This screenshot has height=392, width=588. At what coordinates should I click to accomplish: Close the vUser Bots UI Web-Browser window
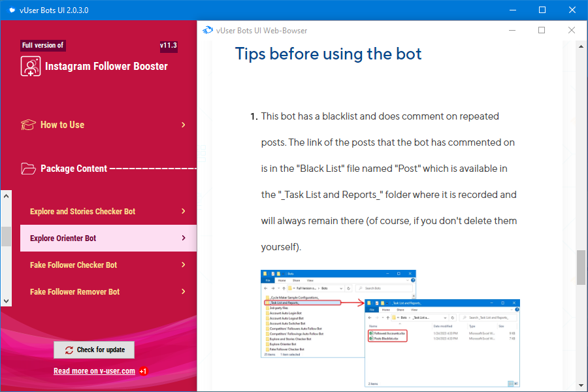572,31
